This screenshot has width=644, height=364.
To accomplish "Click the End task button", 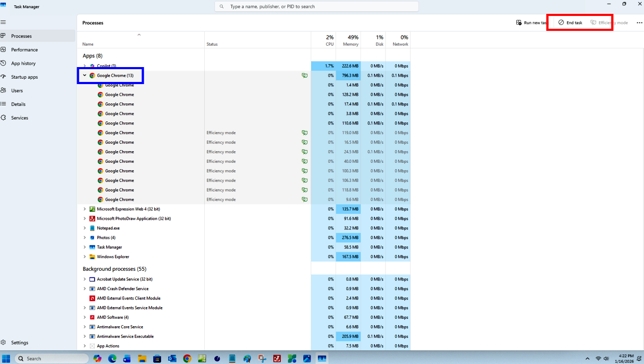I will pos(570,23).
